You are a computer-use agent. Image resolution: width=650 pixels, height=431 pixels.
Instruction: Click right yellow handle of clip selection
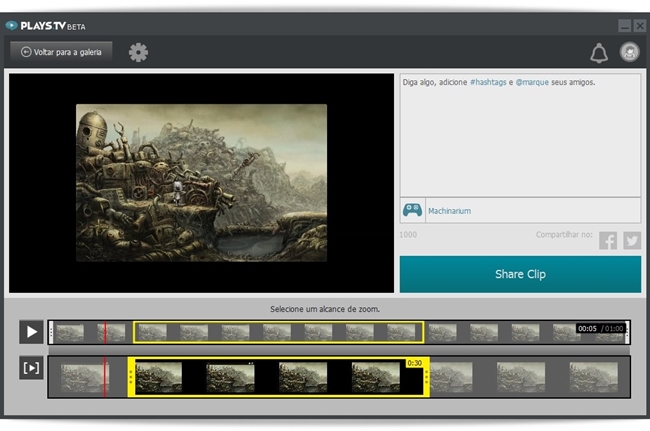[427, 377]
